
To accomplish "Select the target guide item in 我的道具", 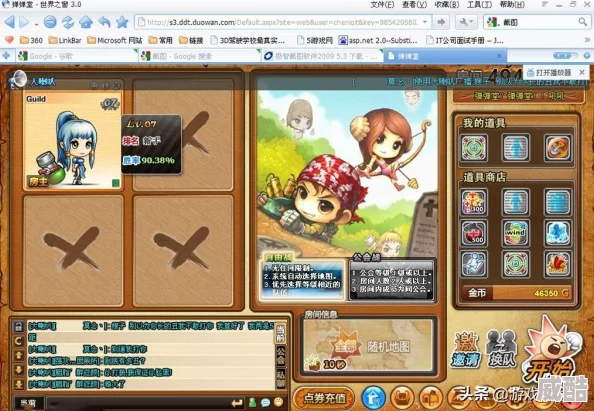I will click(x=474, y=147).
